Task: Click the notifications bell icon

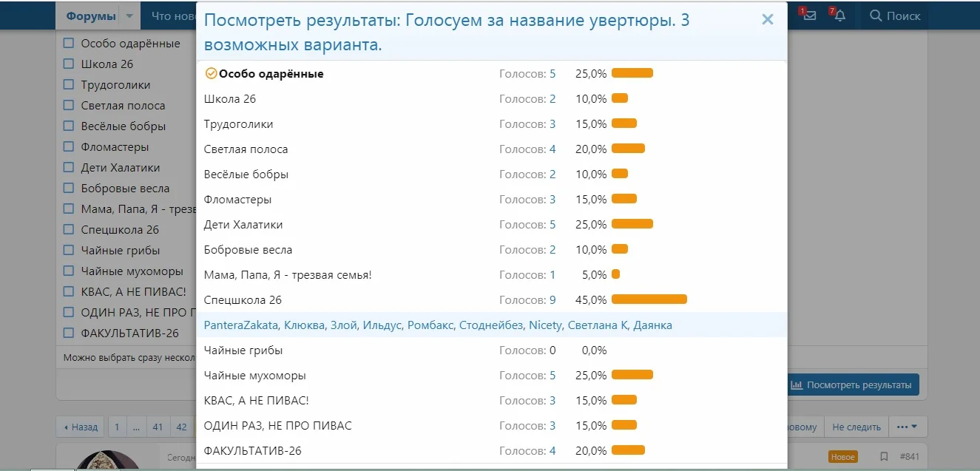Action: 839,15
